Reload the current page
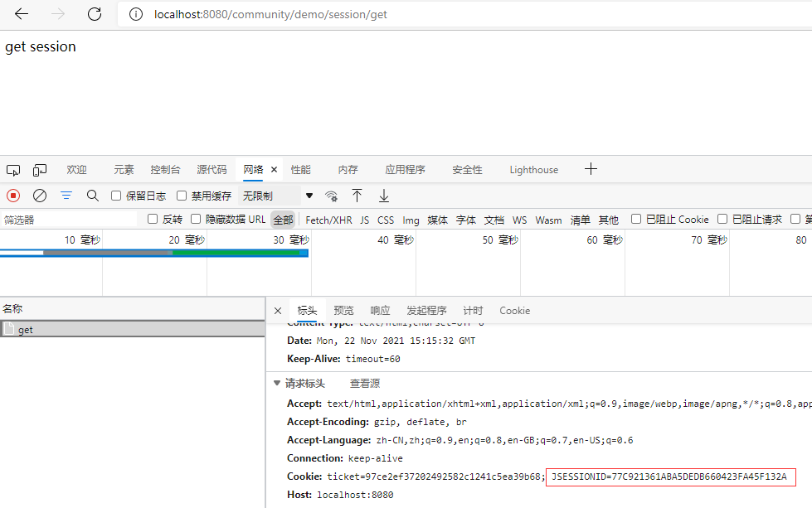The width and height of the screenshot is (812, 508). pos(94,14)
